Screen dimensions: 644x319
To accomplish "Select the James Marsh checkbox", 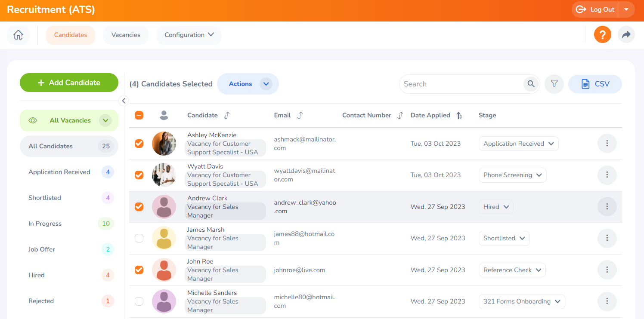I will [139, 238].
